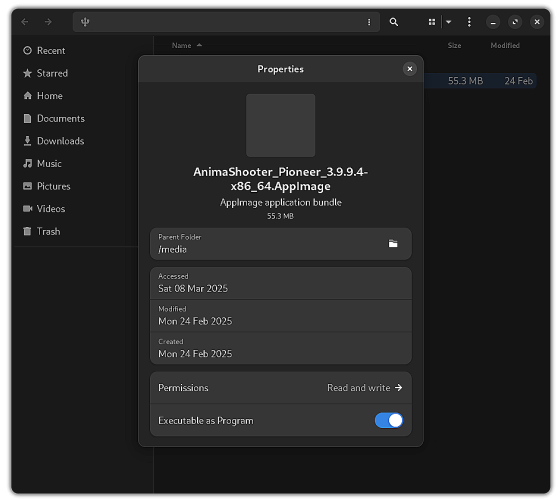
Task: Sort by the Modified column header
Action: click(505, 45)
